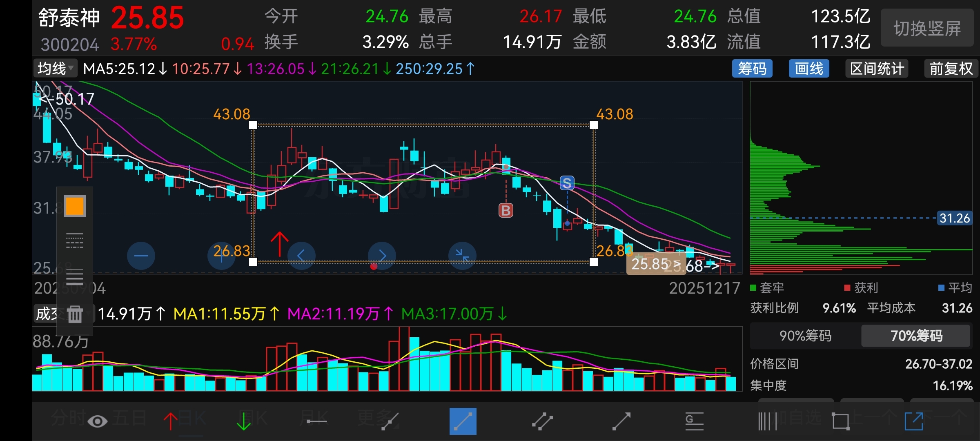Image resolution: width=980 pixels, height=441 pixels.
Task: Switch to the 70%筹码 tab
Action: click(916, 336)
